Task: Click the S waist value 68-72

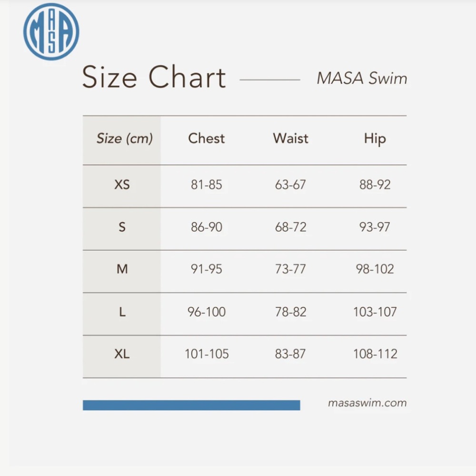Action: point(290,227)
